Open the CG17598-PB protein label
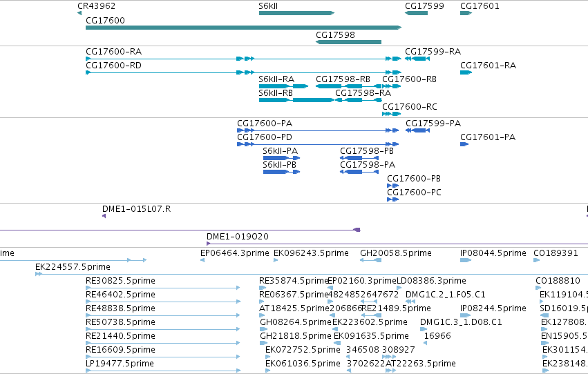588x374 pixels. [367, 151]
